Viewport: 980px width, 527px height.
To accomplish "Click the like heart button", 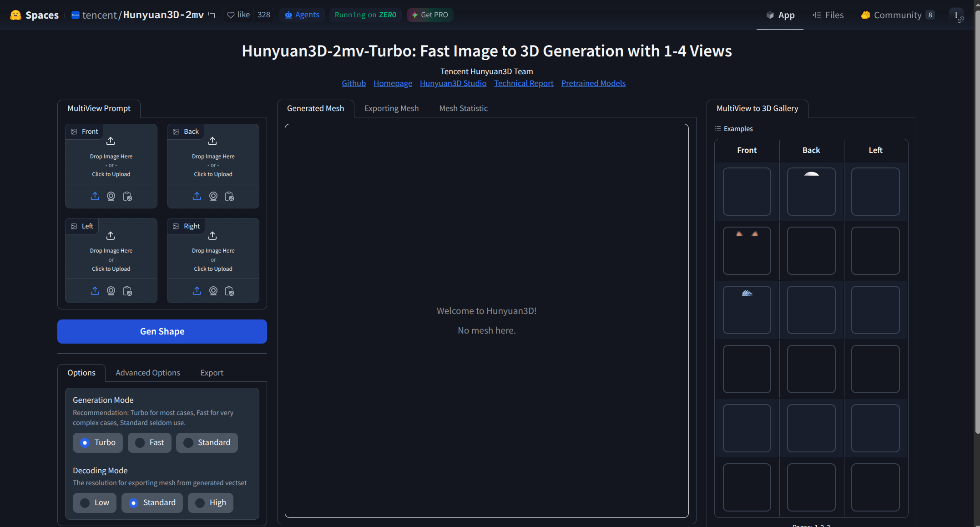I will pos(239,15).
